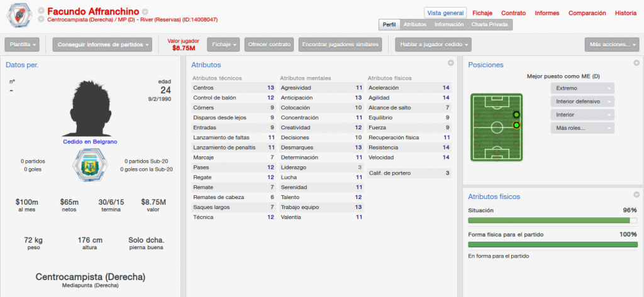644x297 pixels.
Task: Click the Ofrecer contrato button
Action: [x=269, y=45]
